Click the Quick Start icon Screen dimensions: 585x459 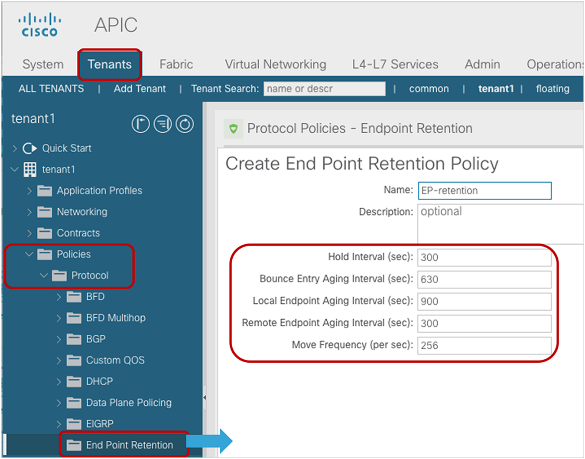point(30,148)
